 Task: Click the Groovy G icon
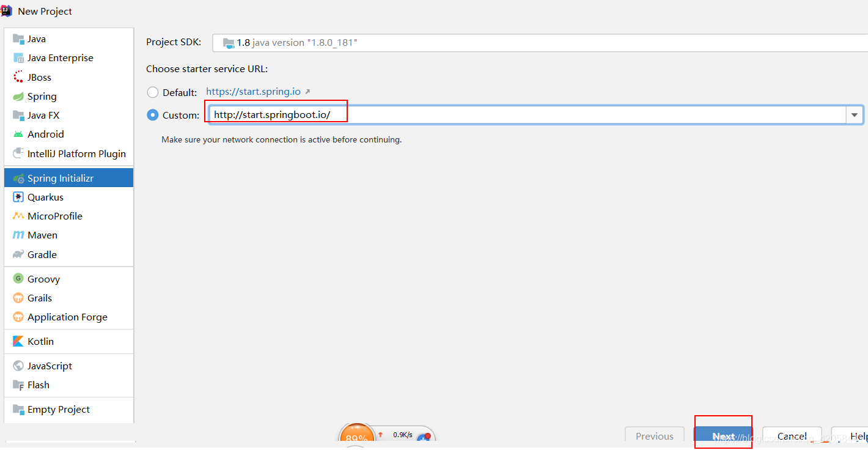coord(18,279)
